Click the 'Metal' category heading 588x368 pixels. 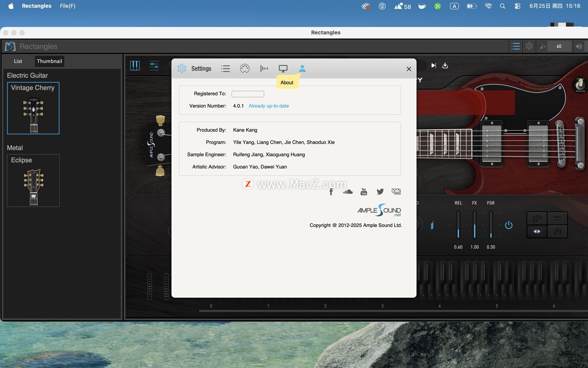15,148
